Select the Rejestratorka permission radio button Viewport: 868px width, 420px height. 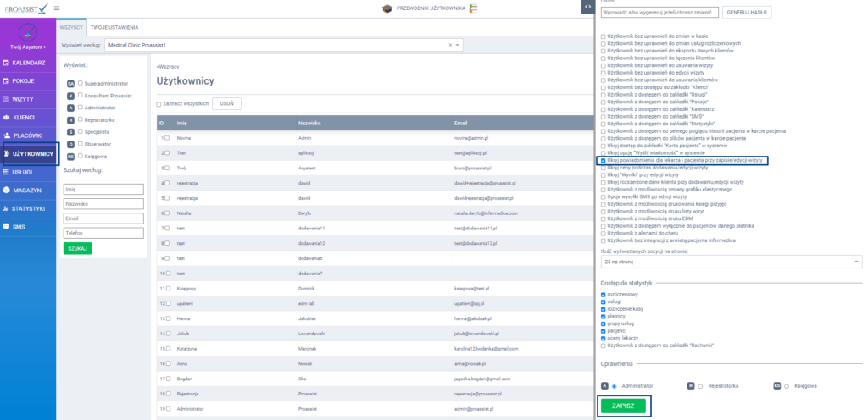click(x=700, y=385)
